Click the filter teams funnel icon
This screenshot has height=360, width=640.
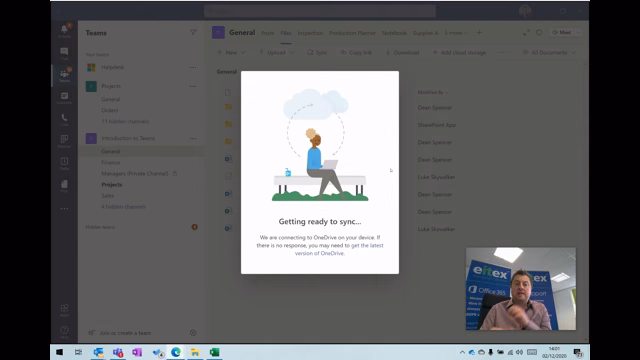[x=193, y=33]
